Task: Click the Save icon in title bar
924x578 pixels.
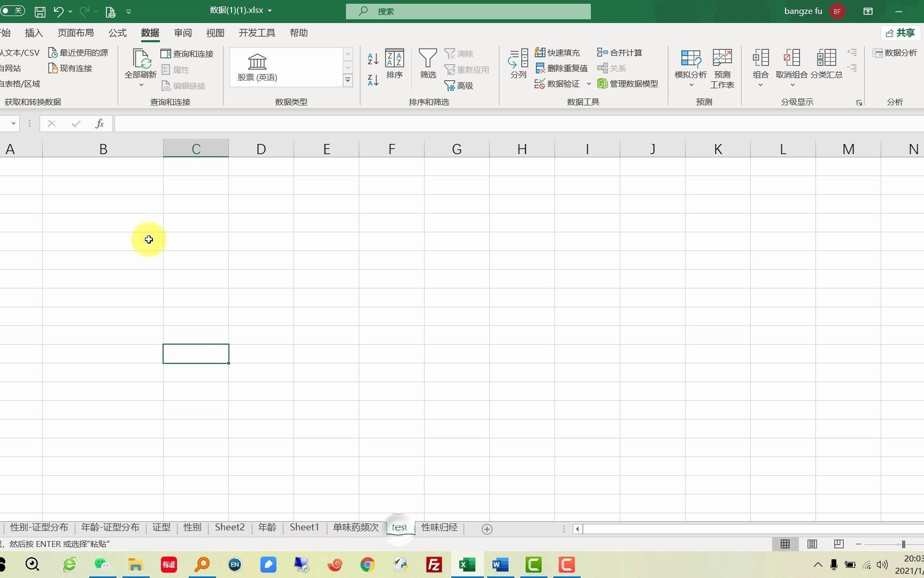Action: pyautogui.click(x=40, y=11)
